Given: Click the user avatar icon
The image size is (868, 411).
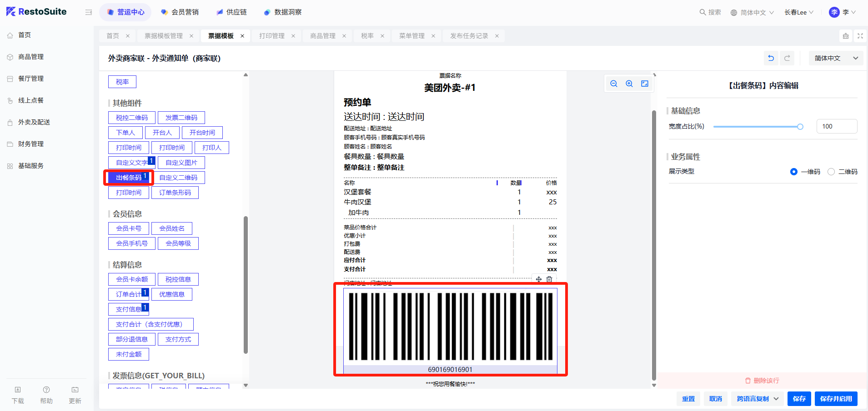Looking at the screenshot, I should pyautogui.click(x=834, y=12).
